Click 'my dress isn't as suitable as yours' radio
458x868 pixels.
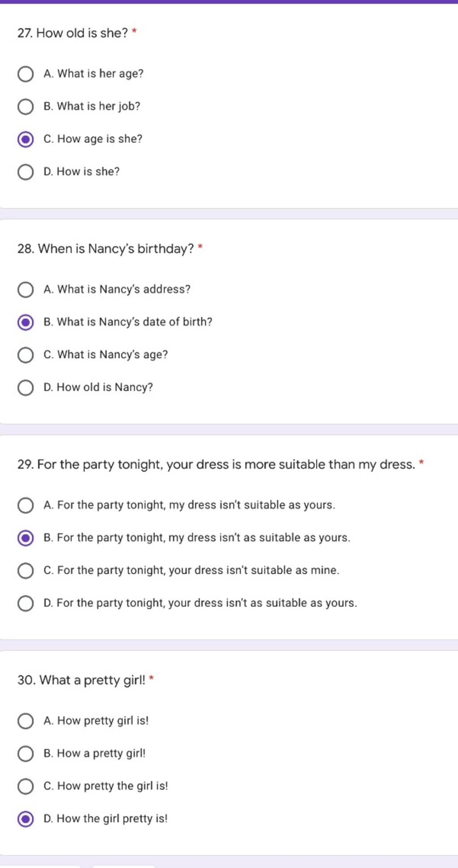25,538
